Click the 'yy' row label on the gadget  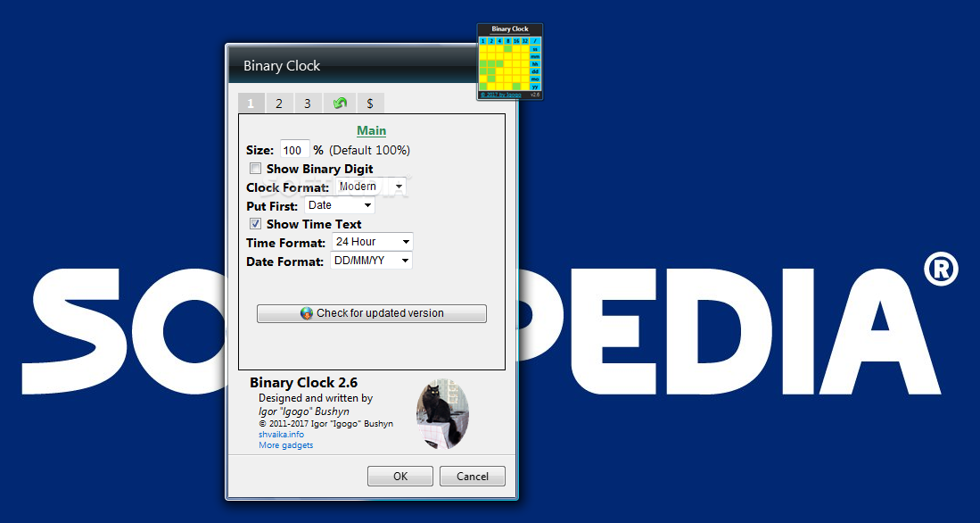pyautogui.click(x=535, y=87)
